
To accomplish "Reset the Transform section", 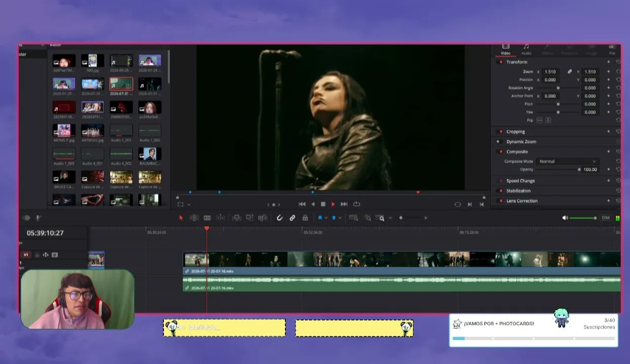I will (618, 62).
